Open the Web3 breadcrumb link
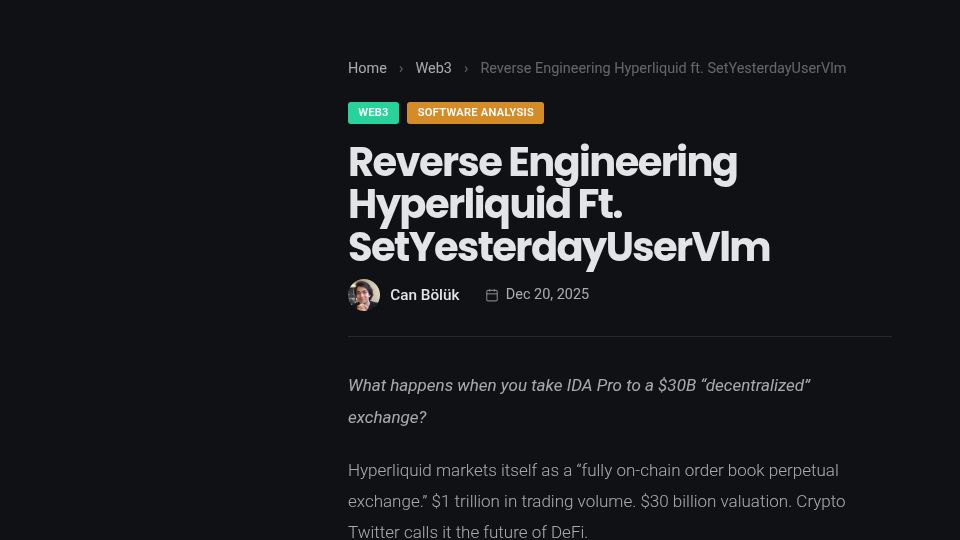This screenshot has width=960, height=540. coord(433,68)
